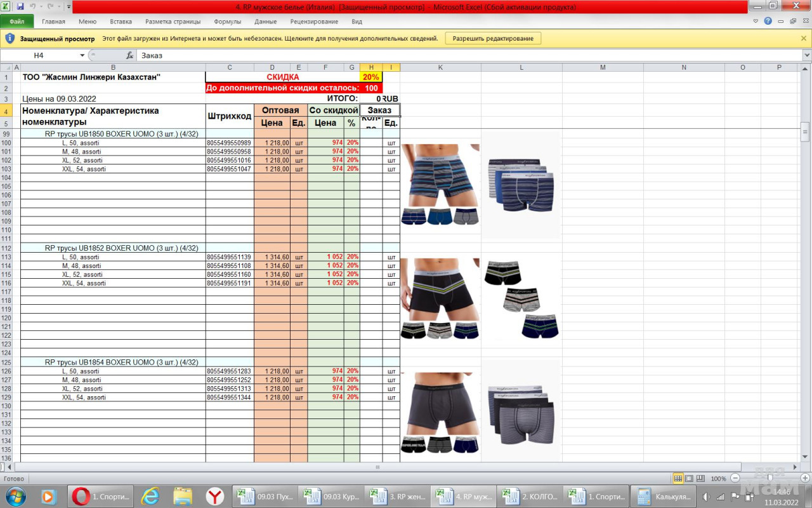Switch to the Формулы ribbon tab

click(227, 21)
